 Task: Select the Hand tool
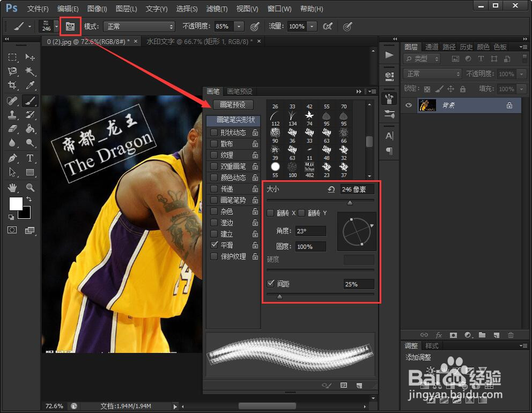[x=12, y=187]
